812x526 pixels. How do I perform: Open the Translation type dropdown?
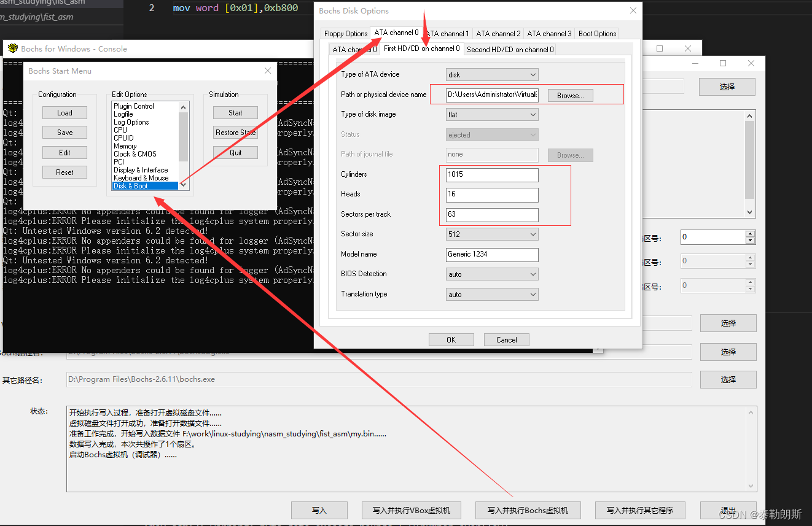[x=492, y=295]
